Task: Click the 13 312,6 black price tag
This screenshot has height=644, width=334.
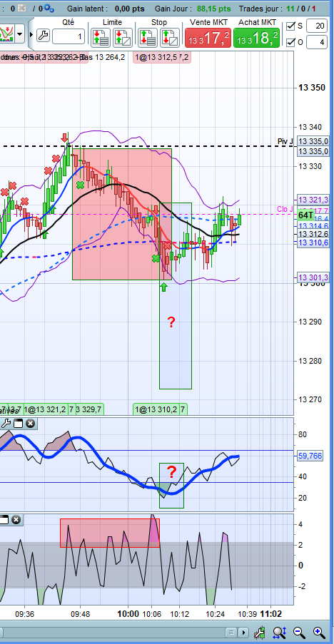Action: coord(313,234)
